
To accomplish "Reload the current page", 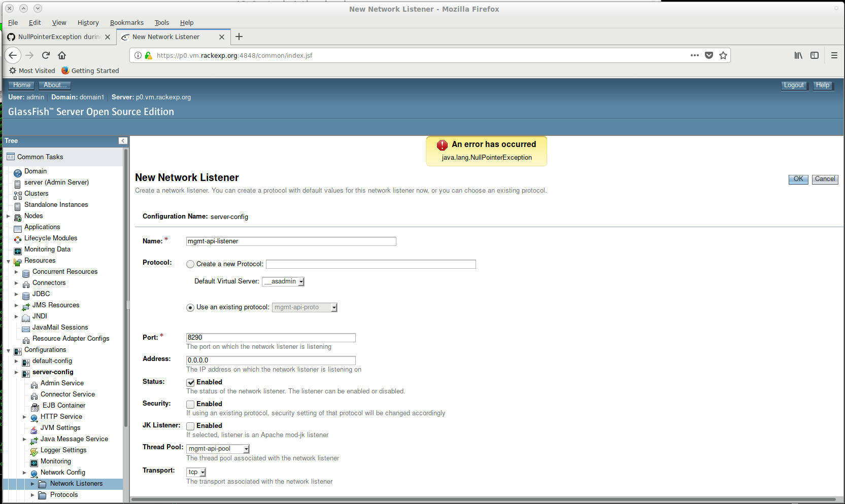I will (x=46, y=55).
